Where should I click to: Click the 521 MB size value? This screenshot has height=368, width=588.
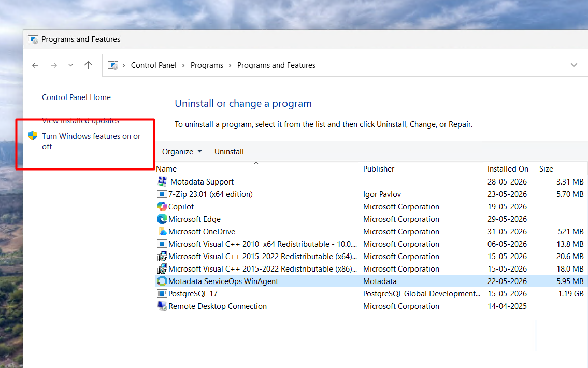point(571,232)
